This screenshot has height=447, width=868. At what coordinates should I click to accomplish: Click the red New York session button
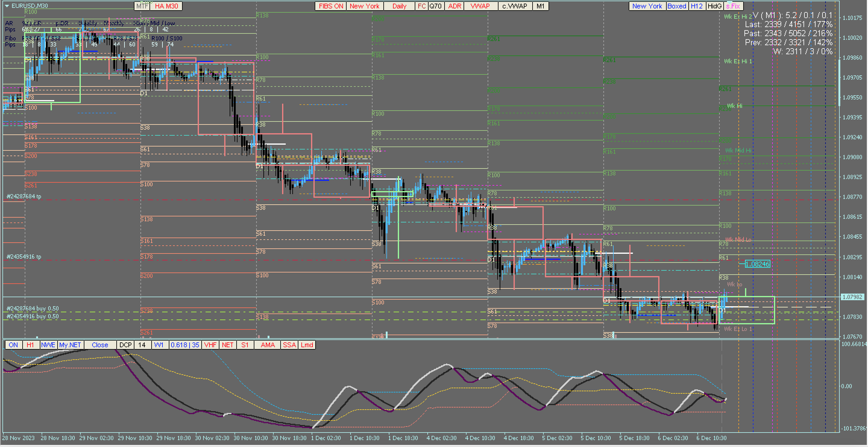364,6
